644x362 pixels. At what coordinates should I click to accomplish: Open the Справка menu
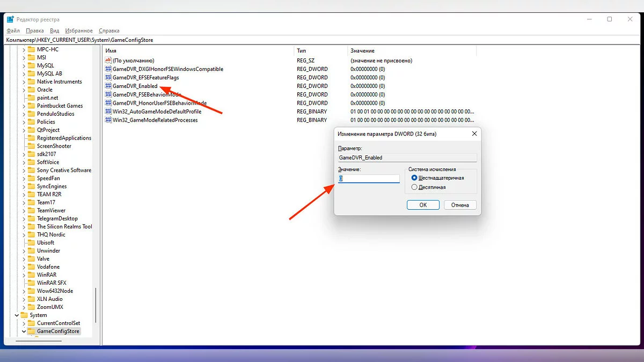(109, 31)
